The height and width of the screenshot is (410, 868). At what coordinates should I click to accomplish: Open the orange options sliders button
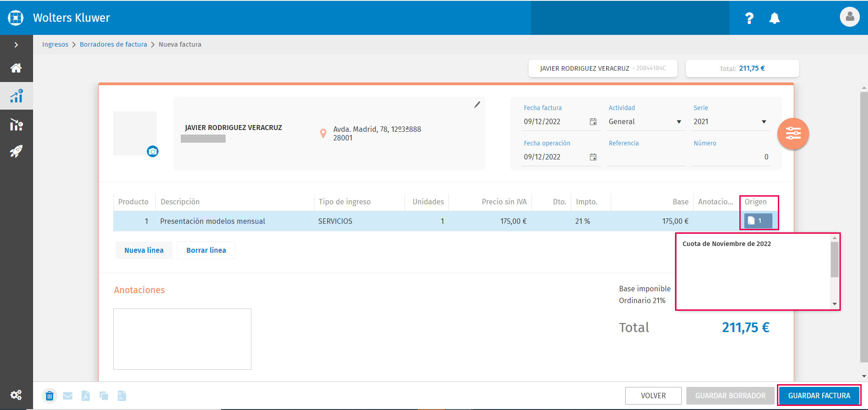793,134
